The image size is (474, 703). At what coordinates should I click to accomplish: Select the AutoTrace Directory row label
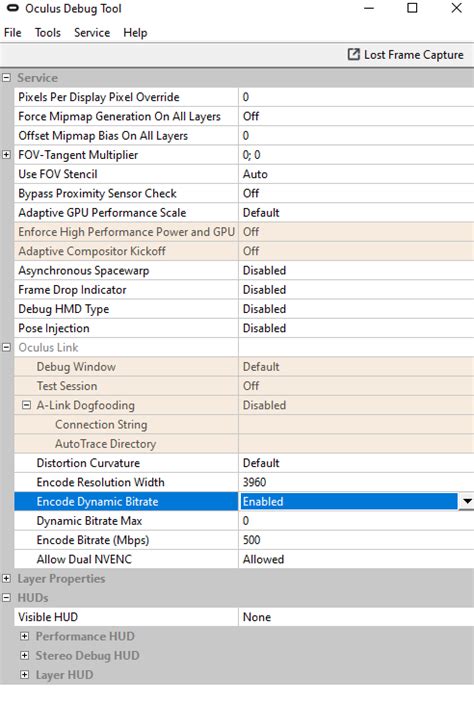(x=105, y=444)
